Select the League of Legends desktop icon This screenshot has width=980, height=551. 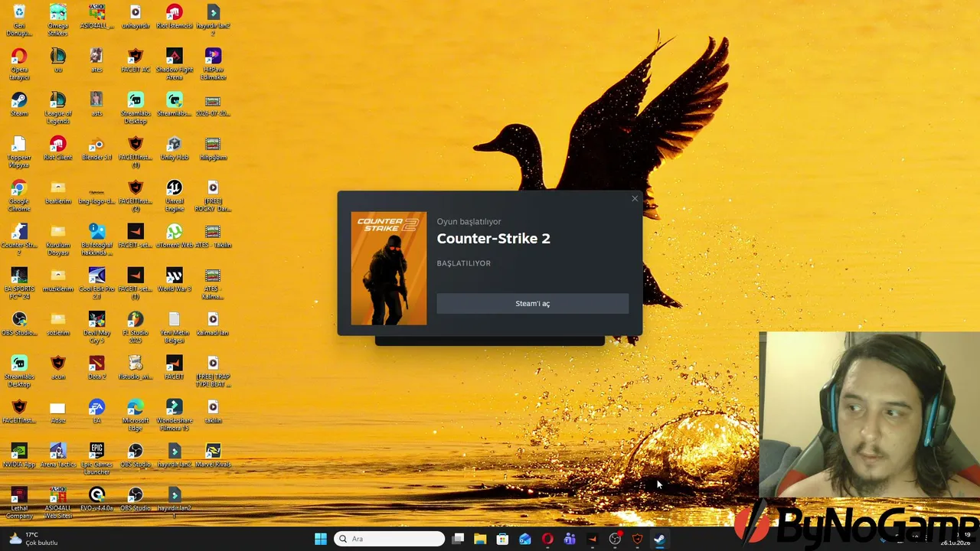click(x=58, y=108)
